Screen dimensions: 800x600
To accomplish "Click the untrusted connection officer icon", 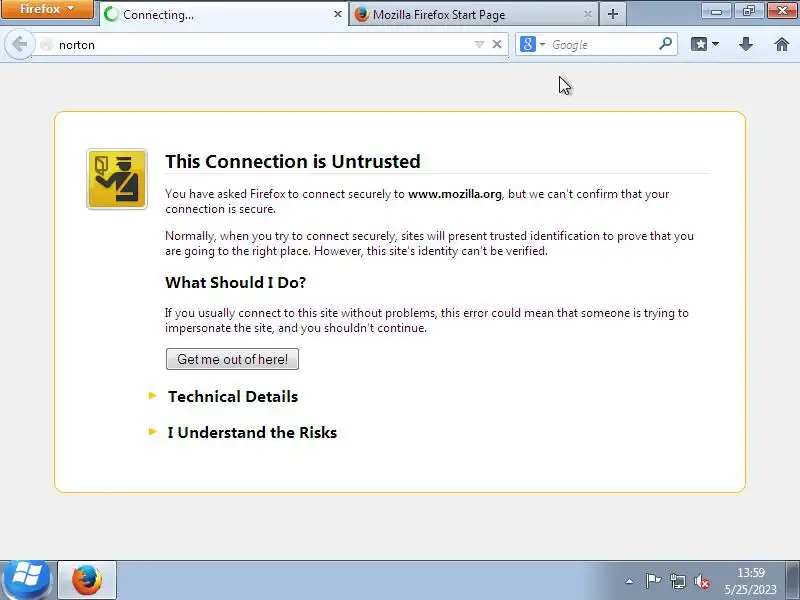I will [x=117, y=179].
